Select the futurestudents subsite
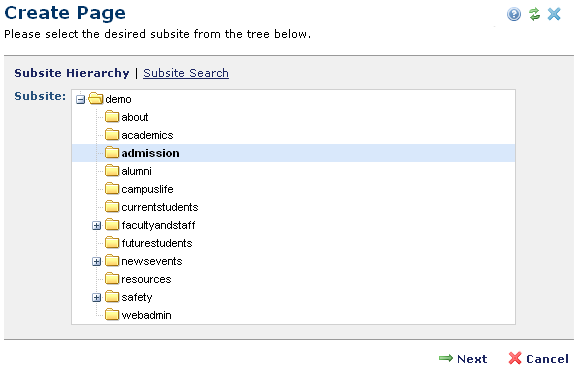 (157, 243)
